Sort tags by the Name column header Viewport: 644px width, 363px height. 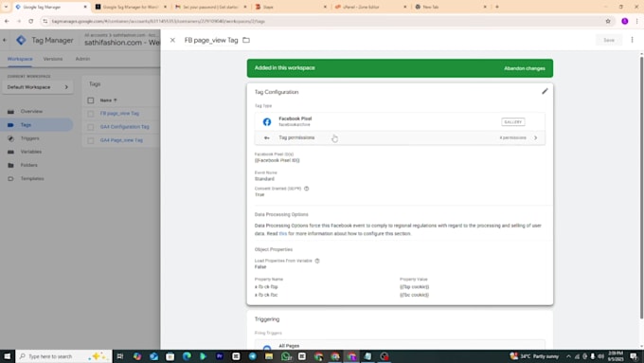tap(108, 100)
